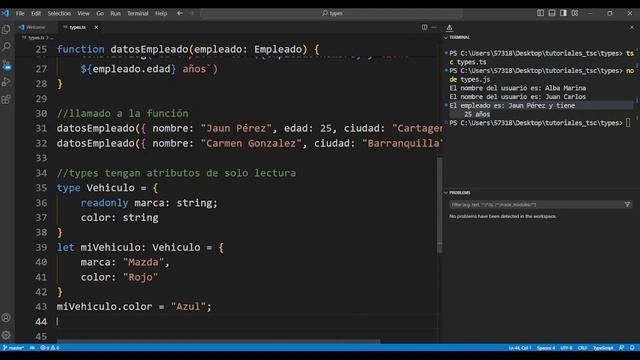640x360 pixels.
Task: Click the feedback icon in status bar
Action: click(621, 348)
